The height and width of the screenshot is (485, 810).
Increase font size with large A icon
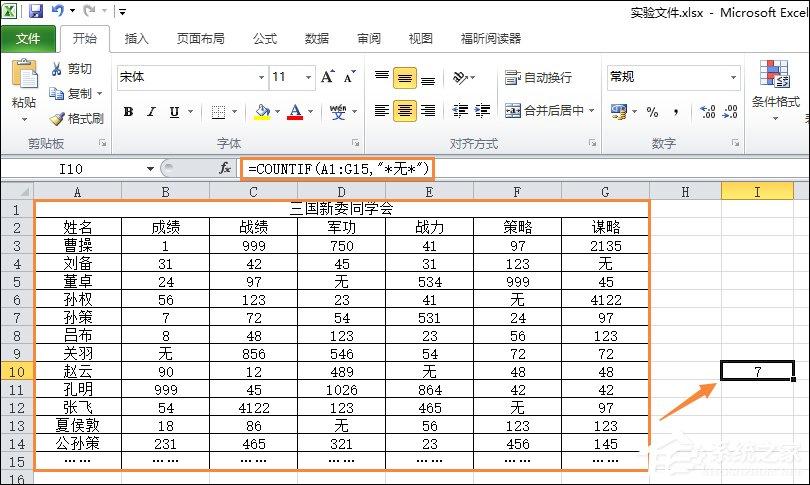click(328, 77)
